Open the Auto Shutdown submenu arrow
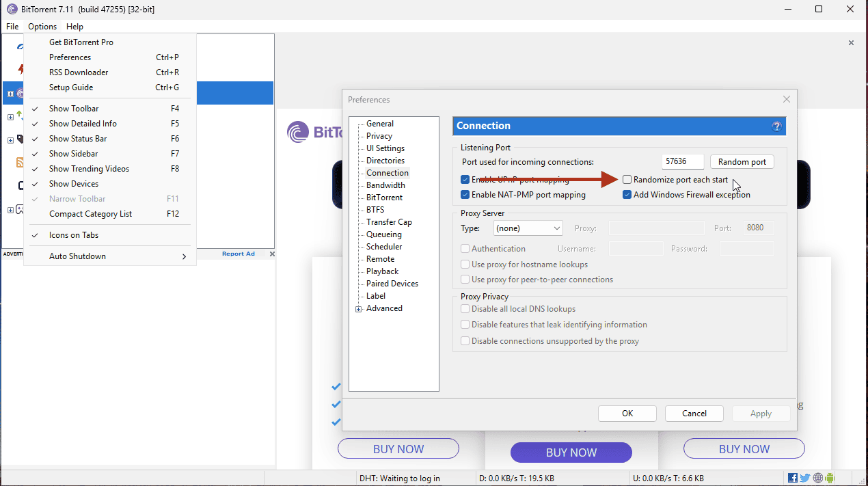 tap(184, 256)
